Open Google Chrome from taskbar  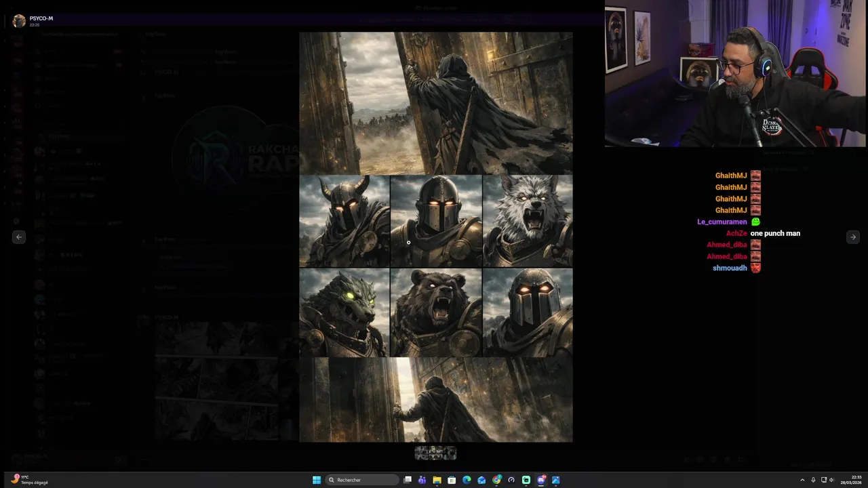pos(496,480)
